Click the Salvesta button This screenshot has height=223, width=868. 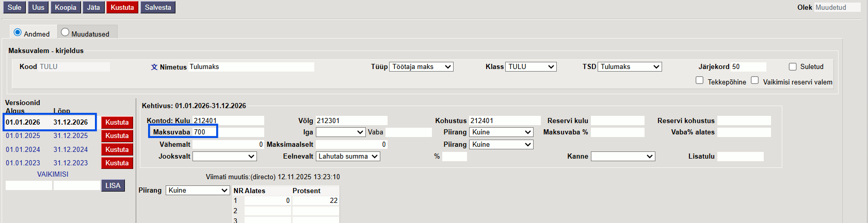tap(157, 7)
